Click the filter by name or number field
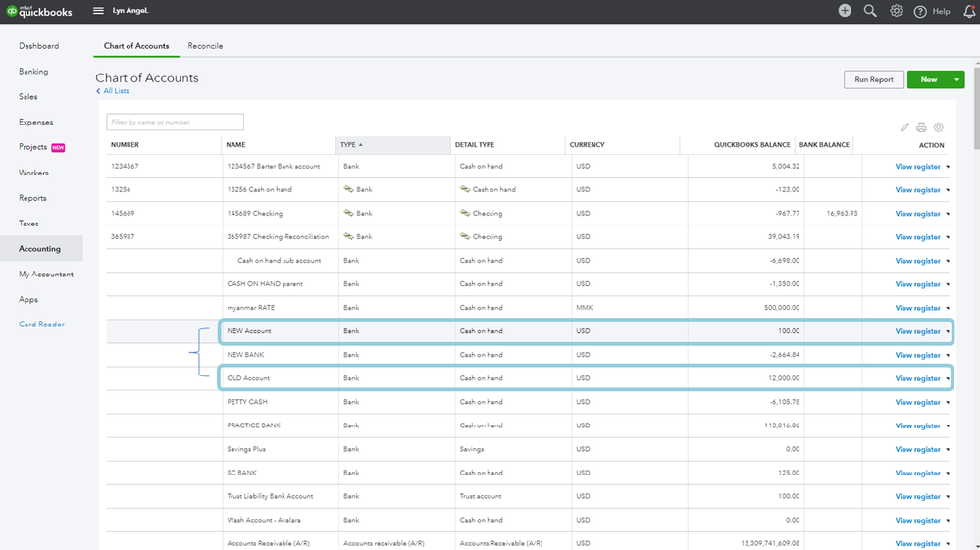980x550 pixels. [x=175, y=122]
